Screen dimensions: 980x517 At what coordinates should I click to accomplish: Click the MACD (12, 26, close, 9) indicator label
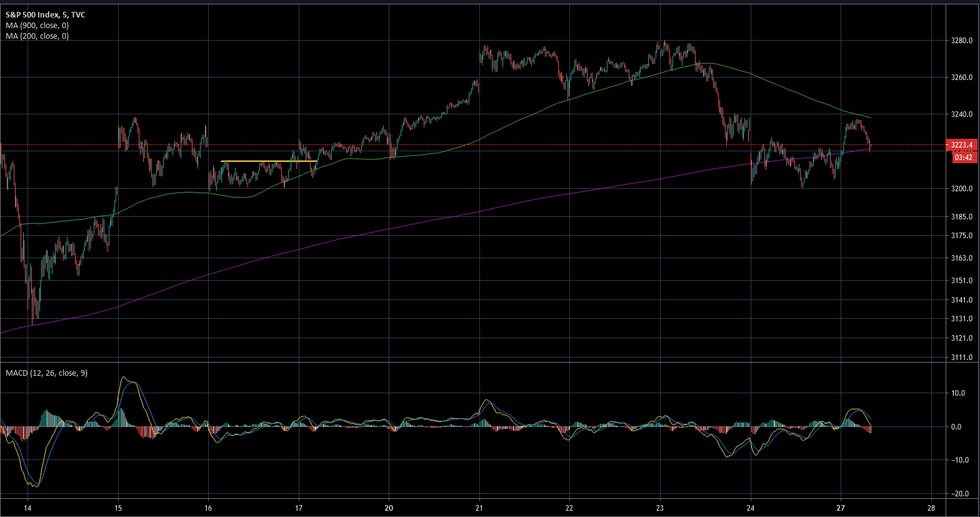[46, 373]
